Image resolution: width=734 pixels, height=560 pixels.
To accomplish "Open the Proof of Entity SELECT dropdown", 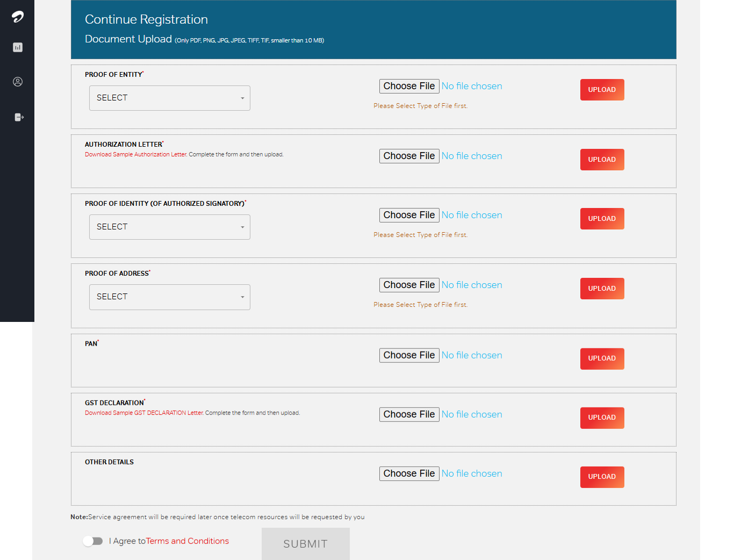I will coord(169,98).
